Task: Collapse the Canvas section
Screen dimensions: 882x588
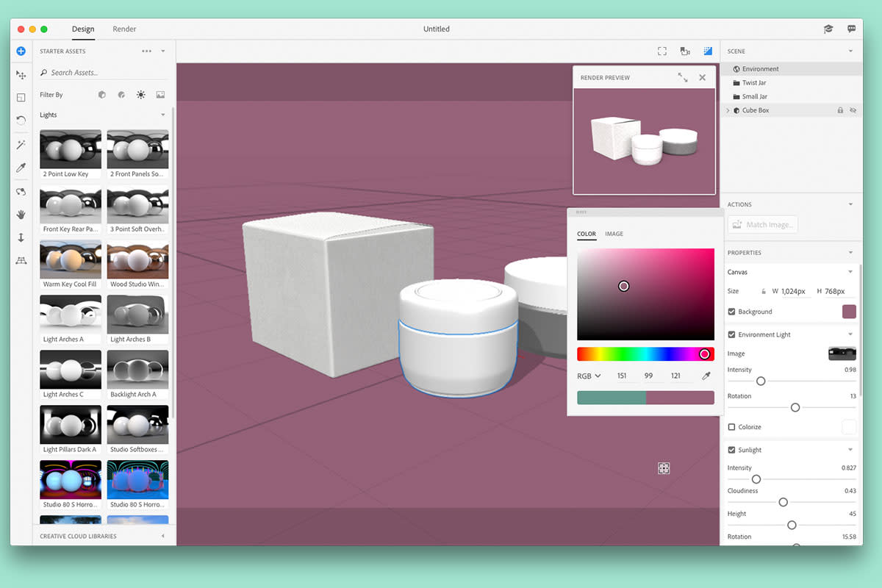Action: 850,272
